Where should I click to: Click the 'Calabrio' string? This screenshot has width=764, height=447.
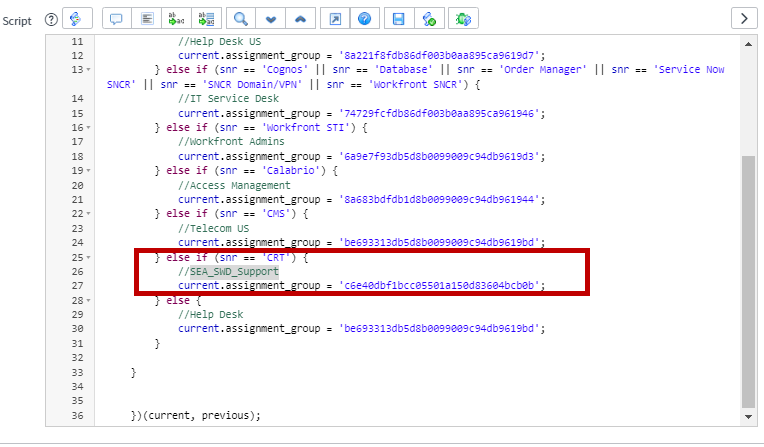pyautogui.click(x=294, y=171)
